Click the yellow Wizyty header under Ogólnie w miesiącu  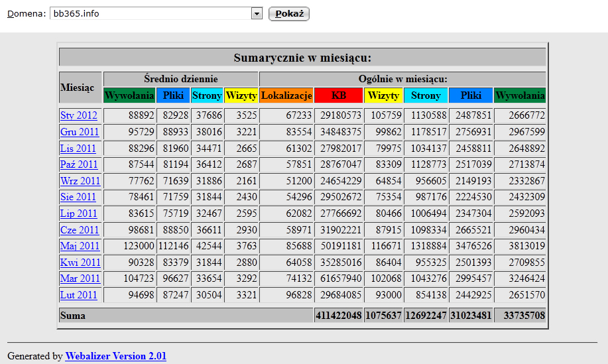(383, 95)
